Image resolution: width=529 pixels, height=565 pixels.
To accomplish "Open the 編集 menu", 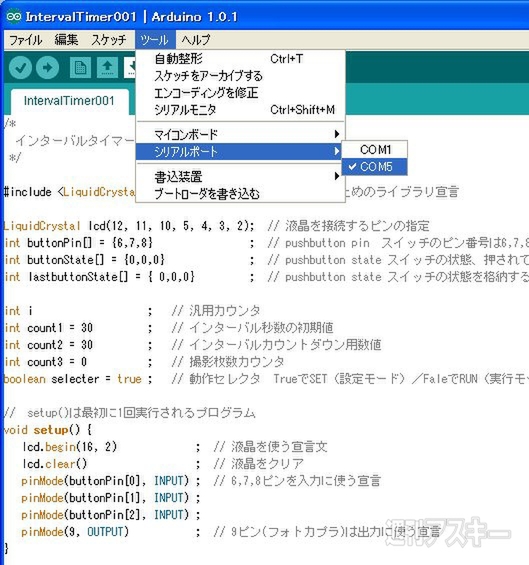I will [66, 40].
